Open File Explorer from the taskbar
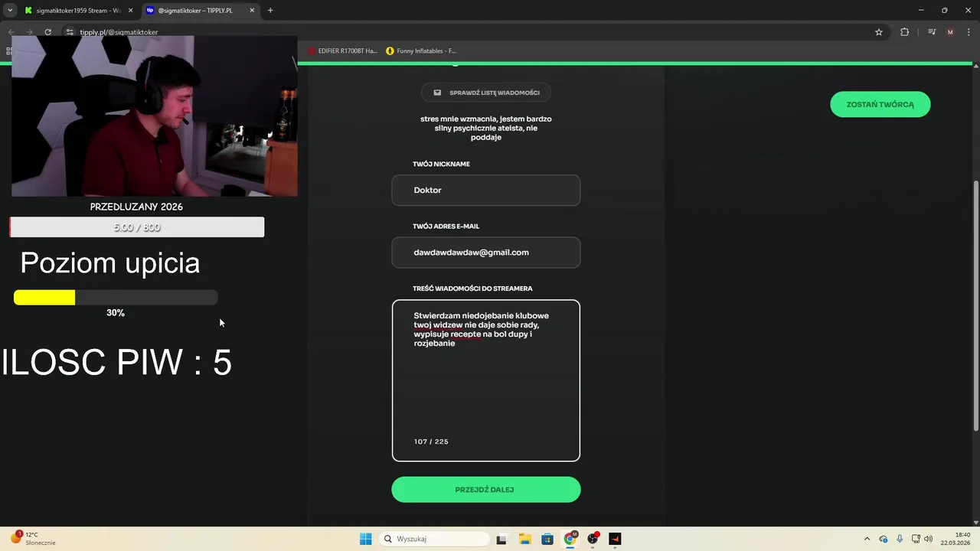The height and width of the screenshot is (551, 980). point(524,539)
